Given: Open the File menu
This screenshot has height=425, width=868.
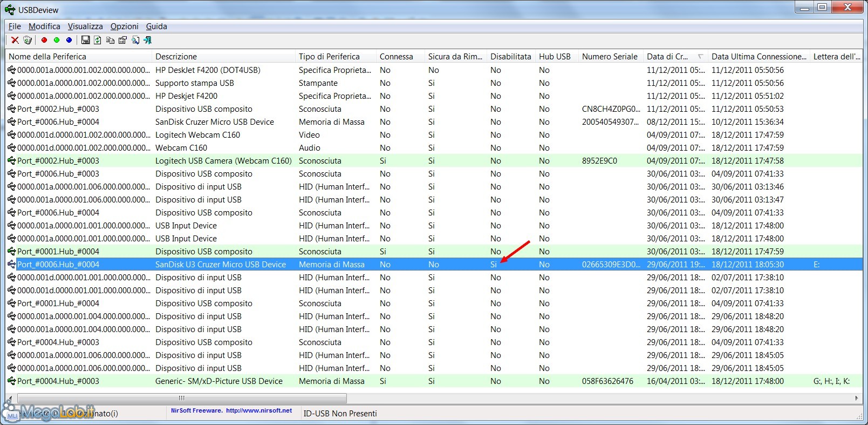Looking at the screenshot, I should click(x=15, y=26).
